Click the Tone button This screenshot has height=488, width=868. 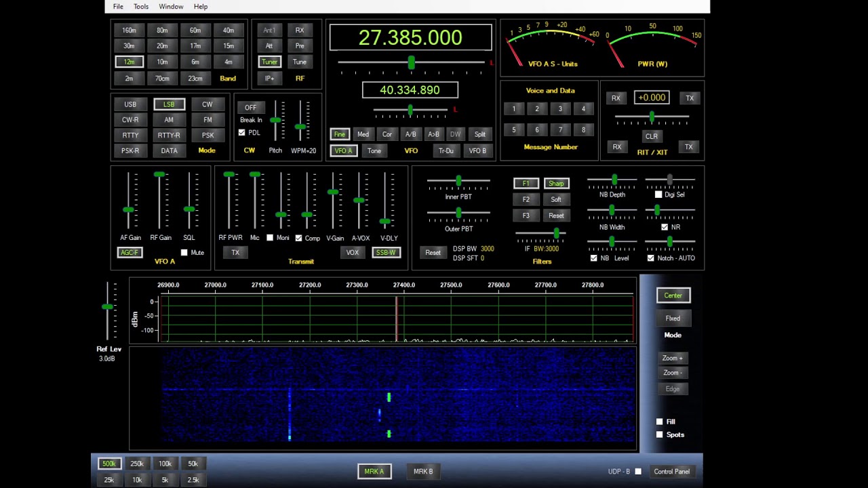click(x=374, y=151)
